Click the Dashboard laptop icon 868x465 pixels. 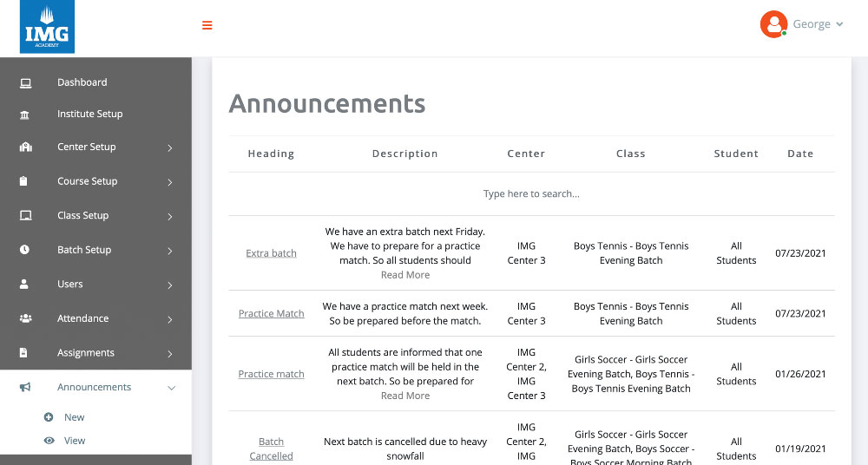click(x=25, y=82)
